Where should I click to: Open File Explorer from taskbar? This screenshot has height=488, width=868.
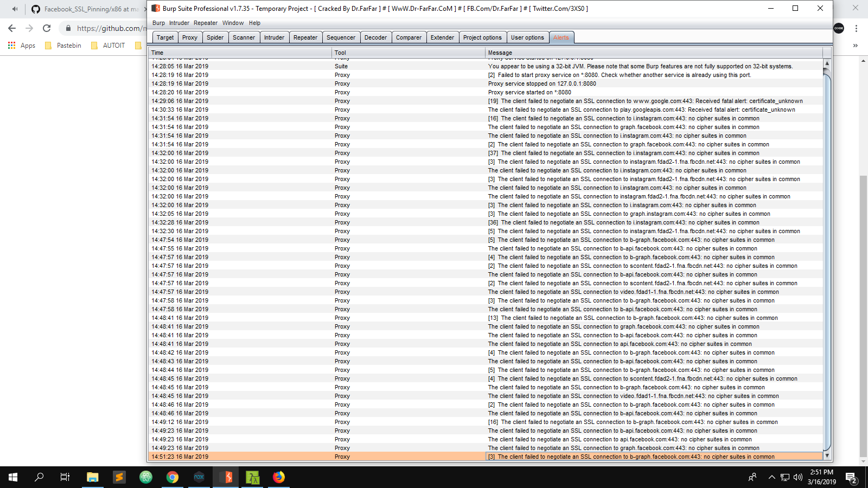point(92,477)
